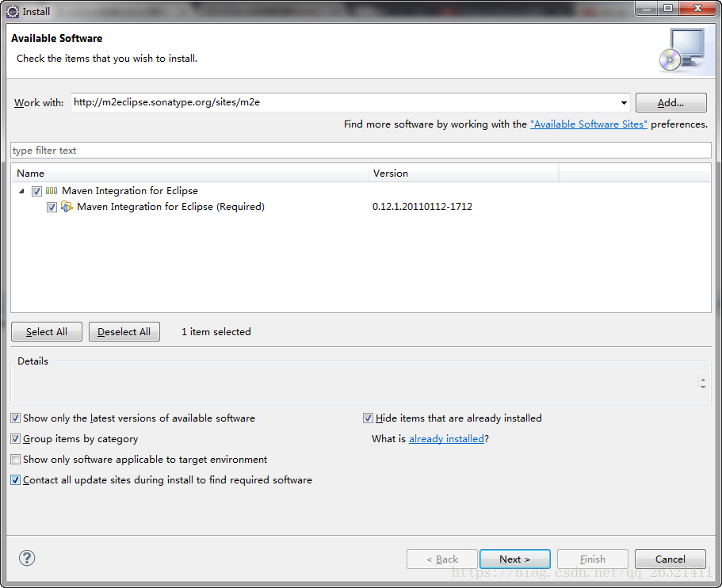Viewport: 722px width, 588px height.
Task: Click the Details scroll up arrow
Action: tap(703, 380)
